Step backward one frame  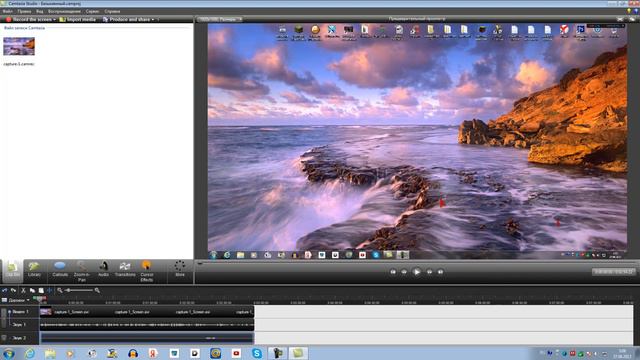pyautogui.click(x=404, y=272)
